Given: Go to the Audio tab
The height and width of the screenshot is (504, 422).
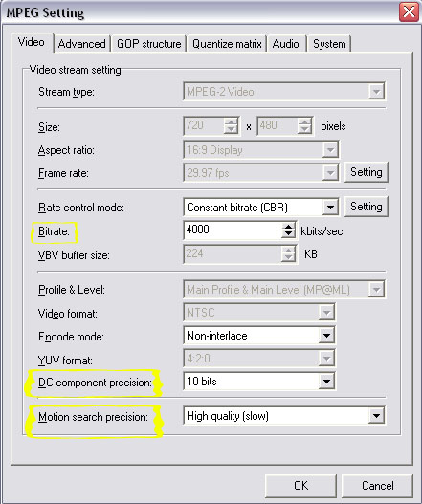Looking at the screenshot, I should 285,44.
